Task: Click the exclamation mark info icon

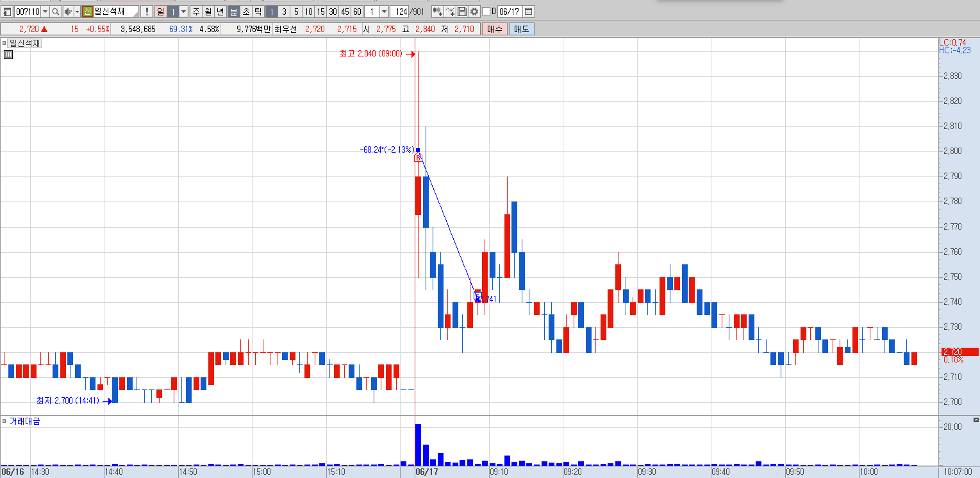Action: pos(147,12)
